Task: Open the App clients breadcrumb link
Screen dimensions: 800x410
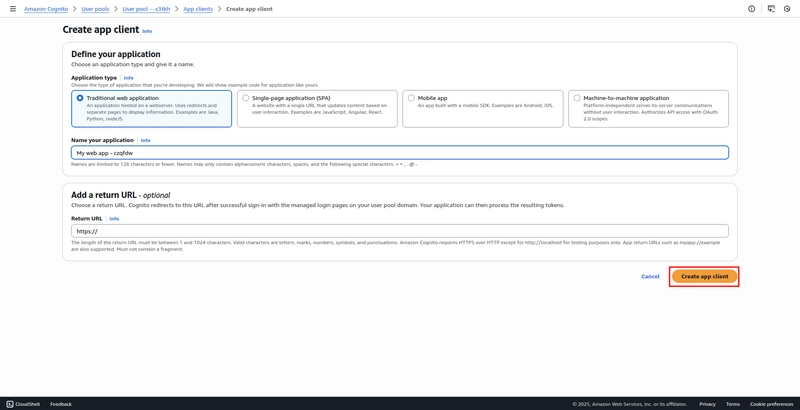Action: coord(197,9)
